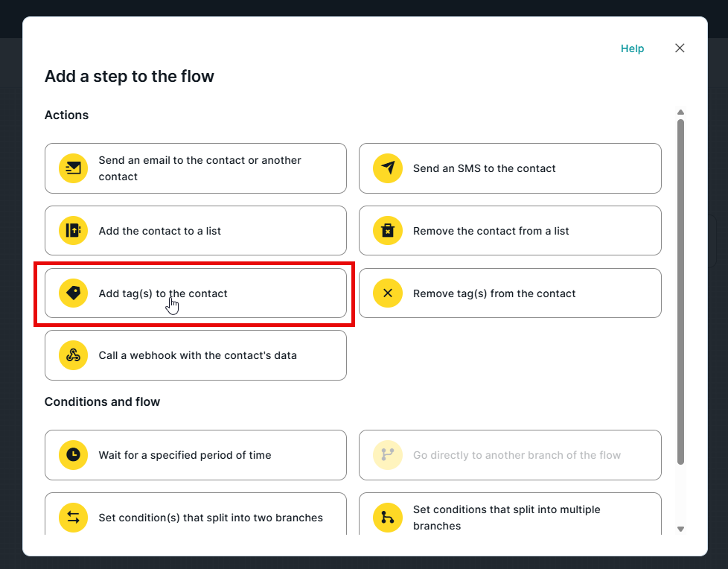Click the multi-branch conditions icon
The width and height of the screenshot is (728, 569).
(387, 518)
